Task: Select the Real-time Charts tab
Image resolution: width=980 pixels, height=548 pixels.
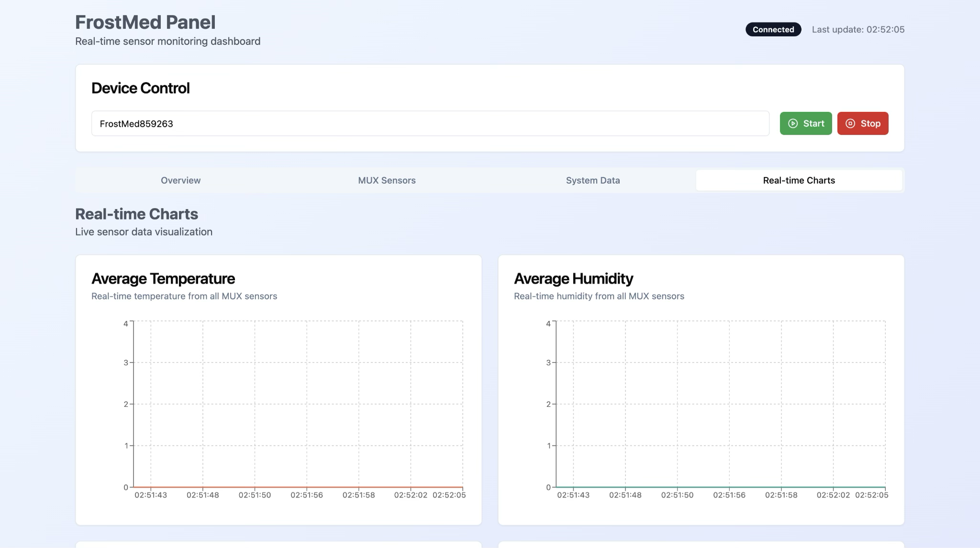Action: [x=799, y=180]
